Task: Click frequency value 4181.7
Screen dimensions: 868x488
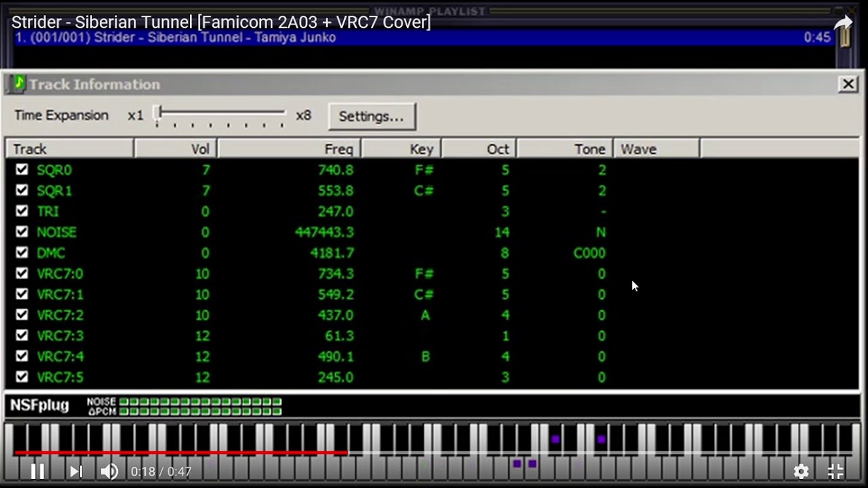Action: (x=332, y=253)
